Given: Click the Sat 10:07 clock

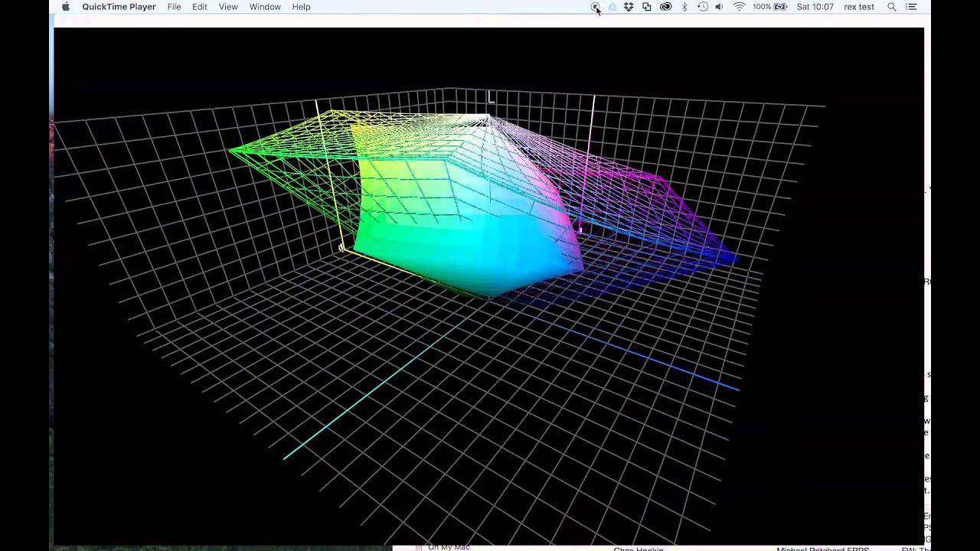Looking at the screenshot, I should point(815,7).
